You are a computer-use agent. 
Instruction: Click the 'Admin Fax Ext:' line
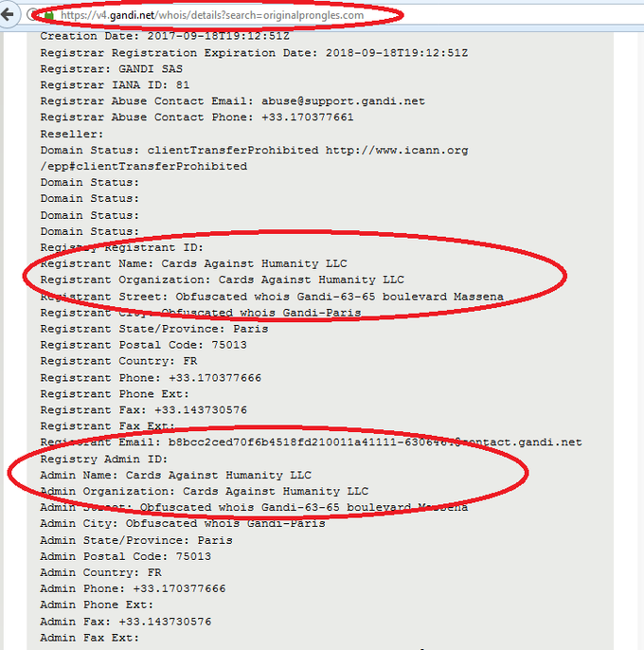[x=90, y=638]
